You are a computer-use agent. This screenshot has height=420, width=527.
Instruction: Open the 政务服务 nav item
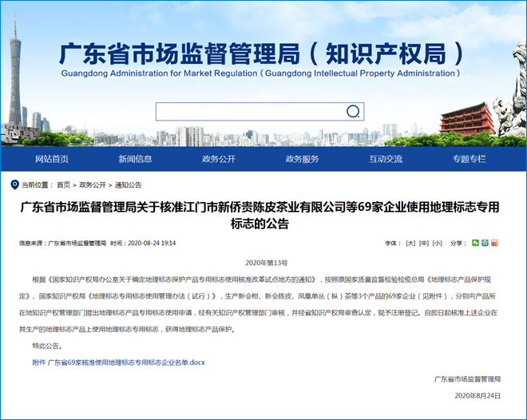coord(302,159)
